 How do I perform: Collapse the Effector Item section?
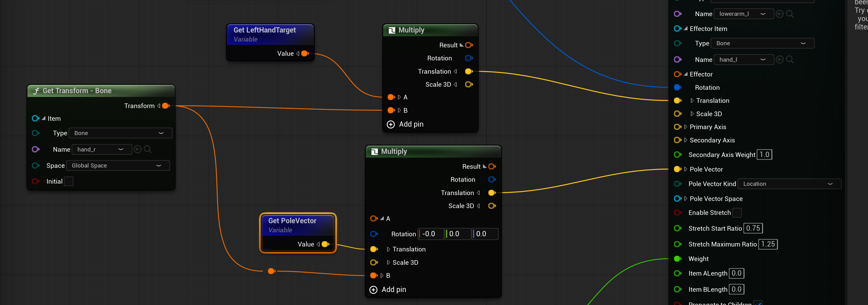[x=686, y=28]
